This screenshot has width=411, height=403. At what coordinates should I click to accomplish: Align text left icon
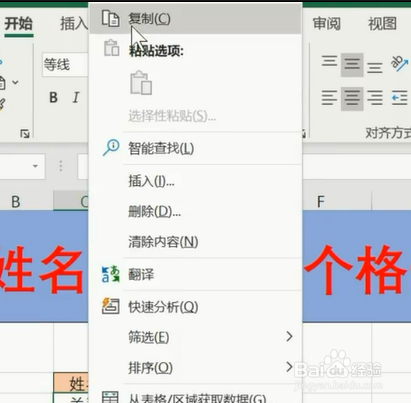329,98
